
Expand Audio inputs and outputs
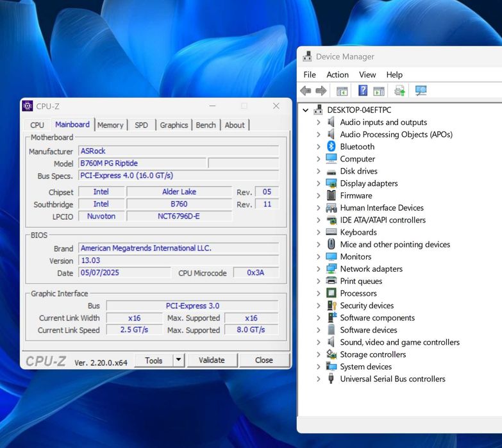point(318,122)
